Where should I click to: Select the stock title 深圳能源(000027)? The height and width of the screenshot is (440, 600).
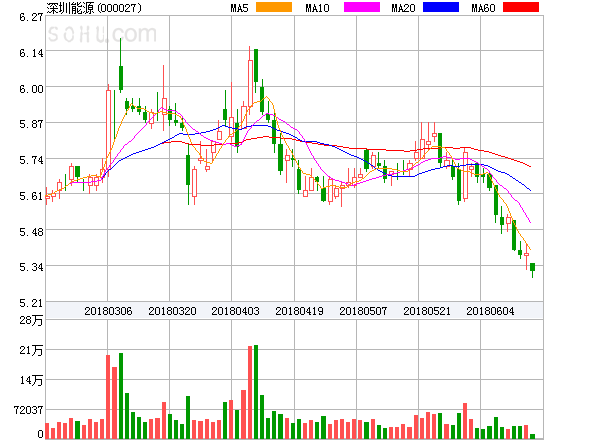coord(94,8)
